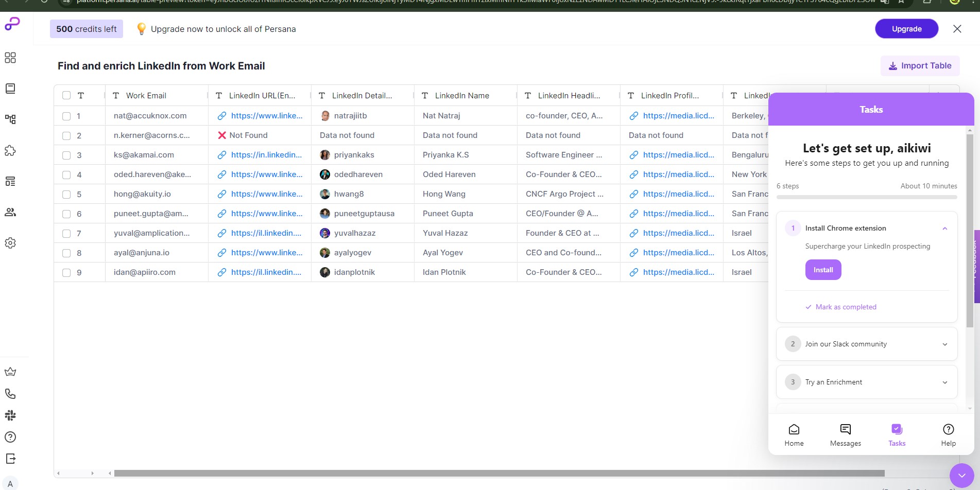Image resolution: width=980 pixels, height=490 pixels.
Task: Open LinkedIn URL link for ks@akamai.com row
Action: click(266, 155)
